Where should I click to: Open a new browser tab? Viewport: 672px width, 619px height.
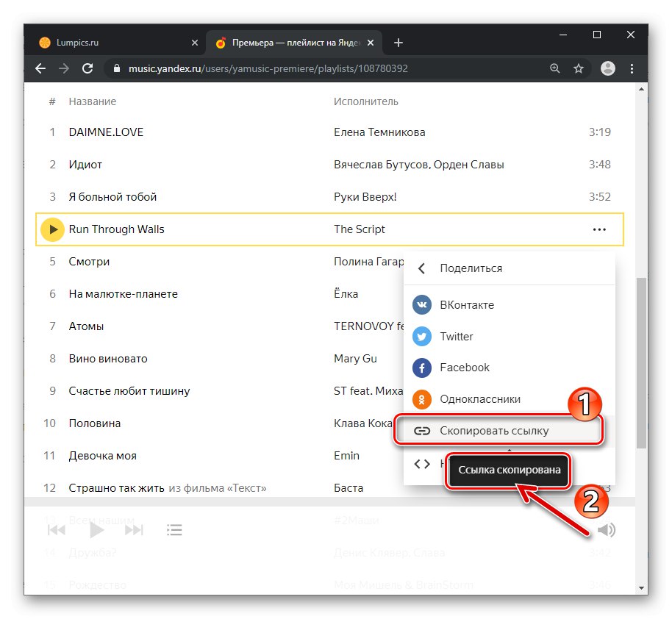(398, 43)
